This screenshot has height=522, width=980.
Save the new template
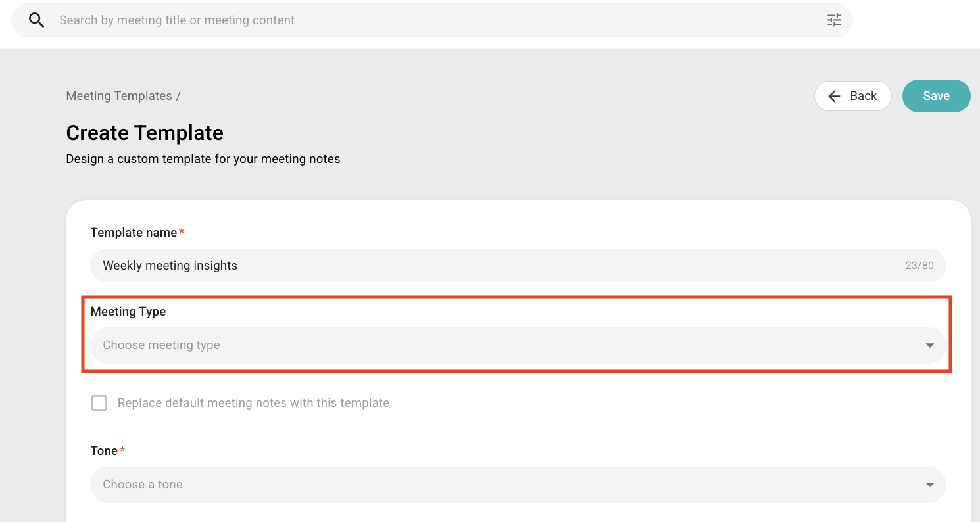click(936, 96)
